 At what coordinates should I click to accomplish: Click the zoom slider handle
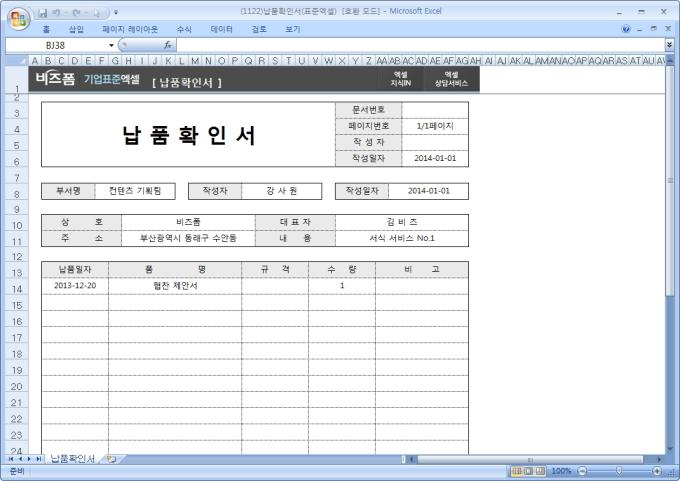point(619,471)
